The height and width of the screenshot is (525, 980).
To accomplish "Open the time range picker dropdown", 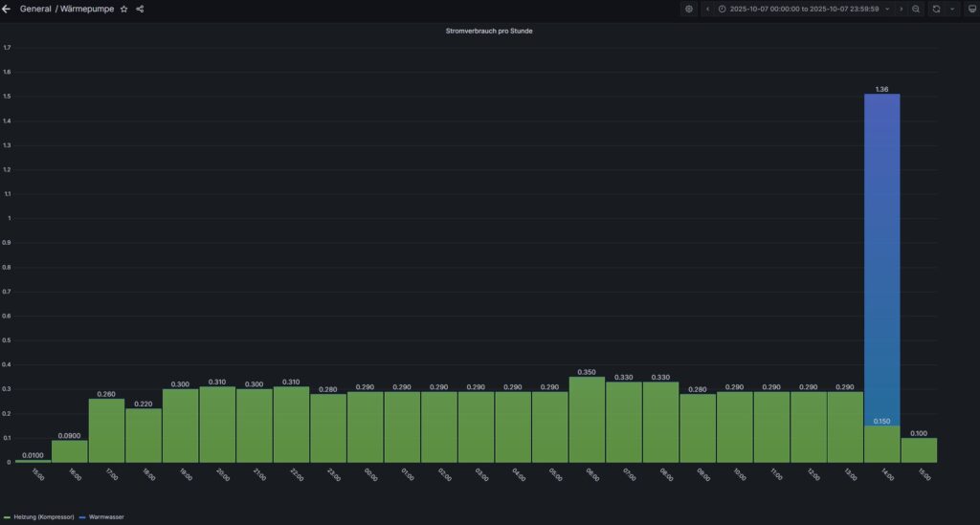I will click(804, 9).
